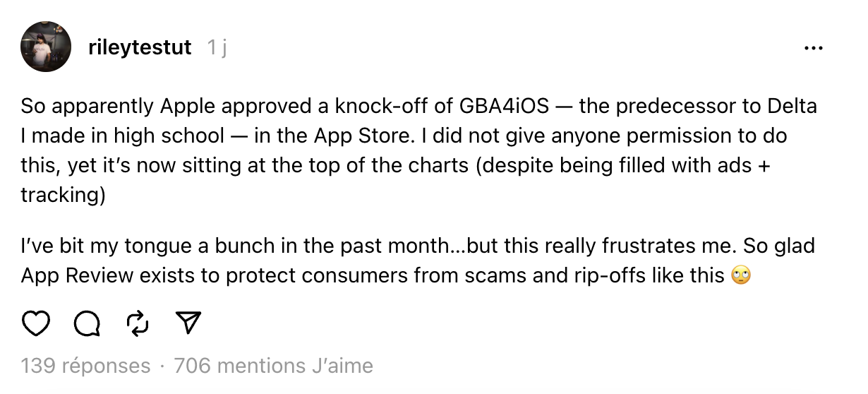The image size is (868, 394).
Task: Visit the rileytestut username link
Action: click(140, 47)
